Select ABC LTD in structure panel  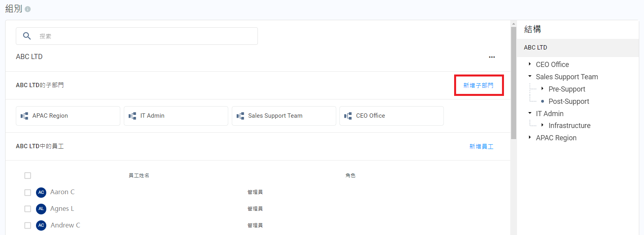(x=578, y=48)
